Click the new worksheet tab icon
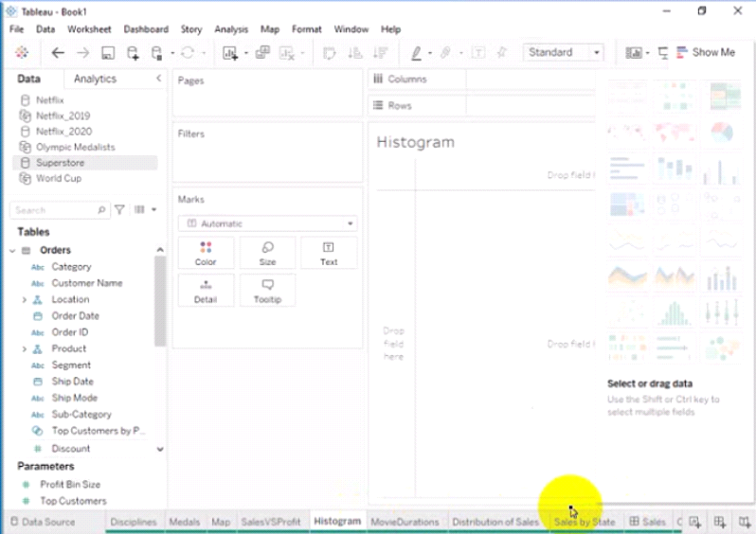The width and height of the screenshot is (756, 534). (694, 522)
